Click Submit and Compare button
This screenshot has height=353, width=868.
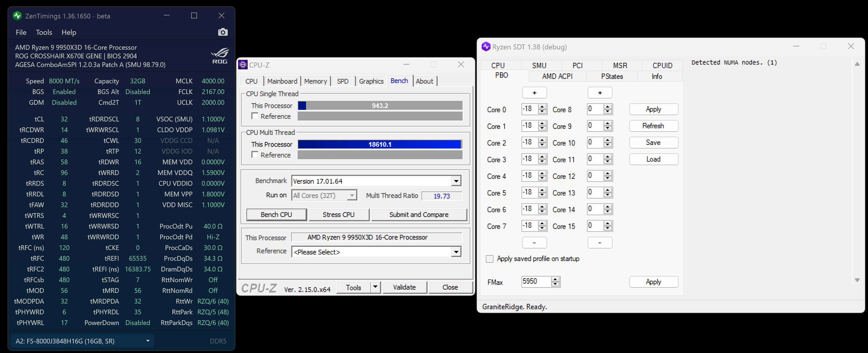point(419,215)
